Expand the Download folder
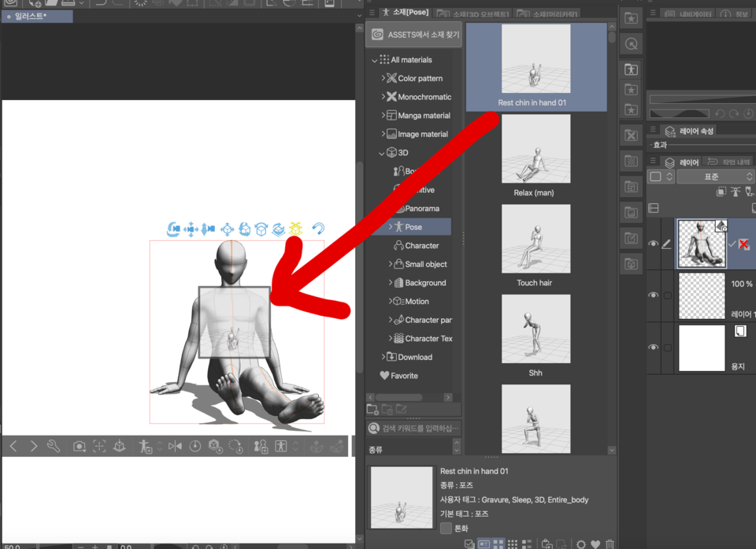 pyautogui.click(x=384, y=357)
